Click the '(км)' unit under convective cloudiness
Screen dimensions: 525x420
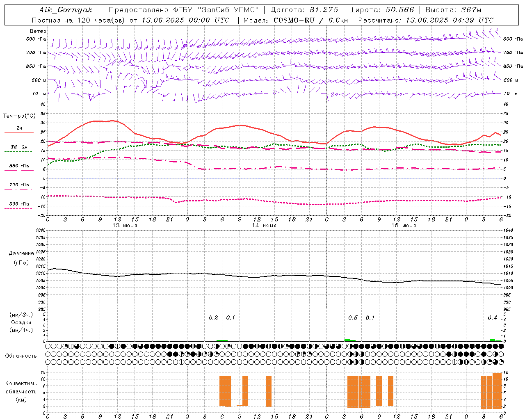[x=21, y=400]
